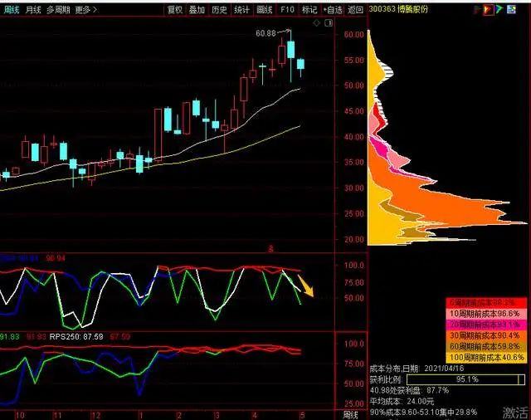The width and height of the screenshot is (531, 420).
Task: Click the diamond icon above chart
Action: 316,23
